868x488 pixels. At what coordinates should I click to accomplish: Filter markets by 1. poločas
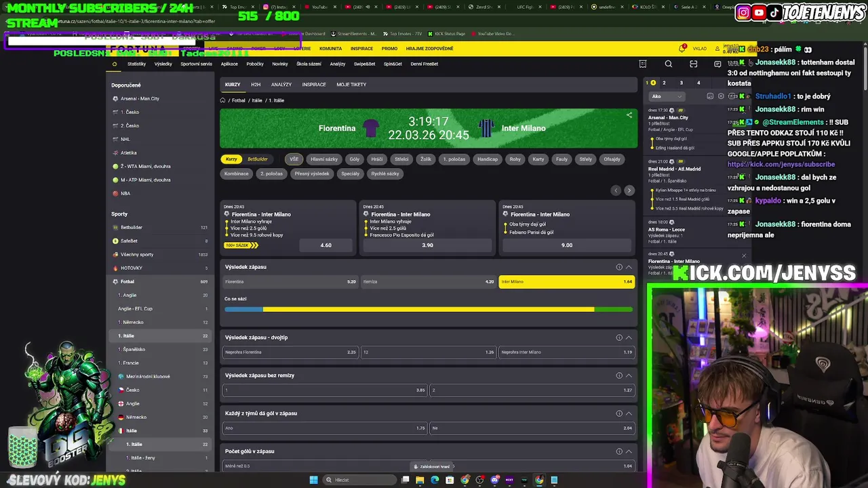coord(454,159)
